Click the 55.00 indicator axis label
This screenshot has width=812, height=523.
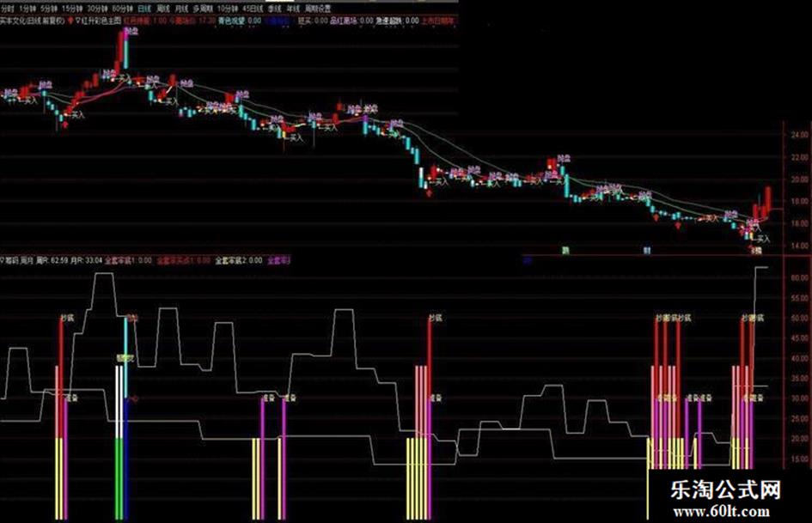(x=800, y=298)
